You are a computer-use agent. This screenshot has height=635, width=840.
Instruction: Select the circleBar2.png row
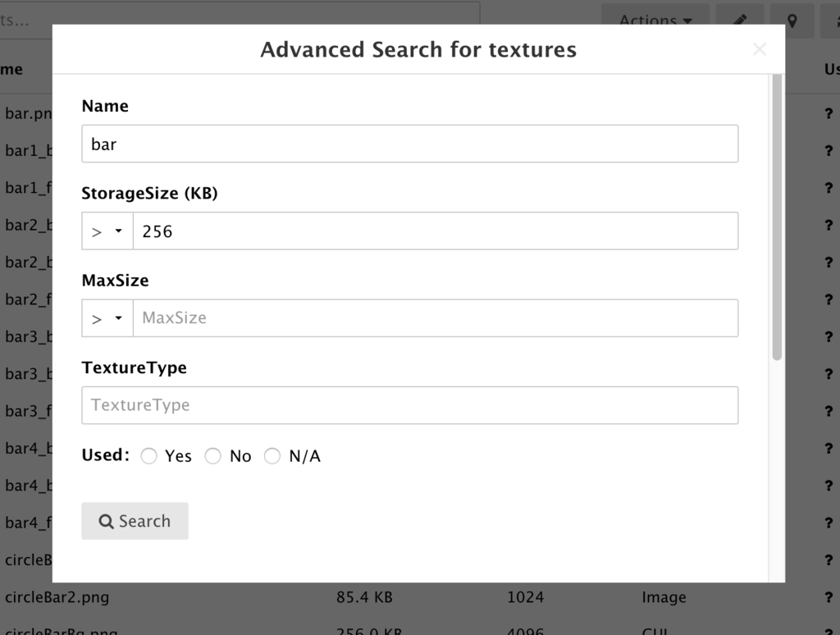click(x=420, y=597)
